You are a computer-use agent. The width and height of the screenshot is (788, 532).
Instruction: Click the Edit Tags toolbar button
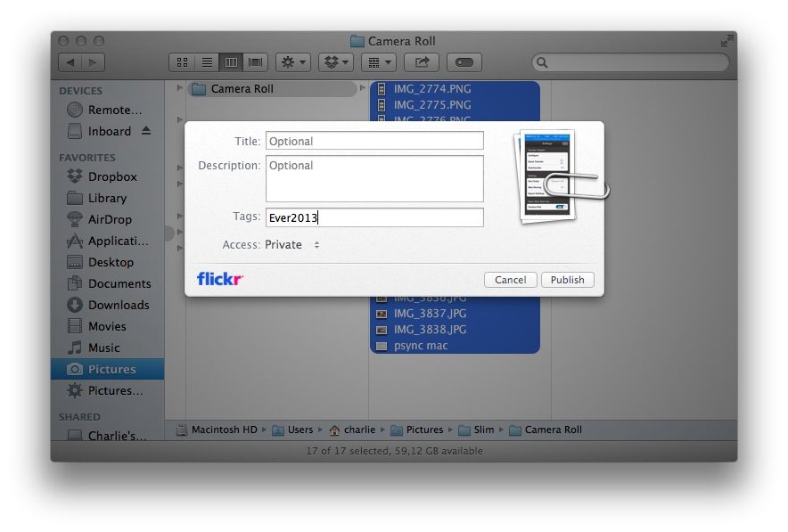pyautogui.click(x=464, y=62)
